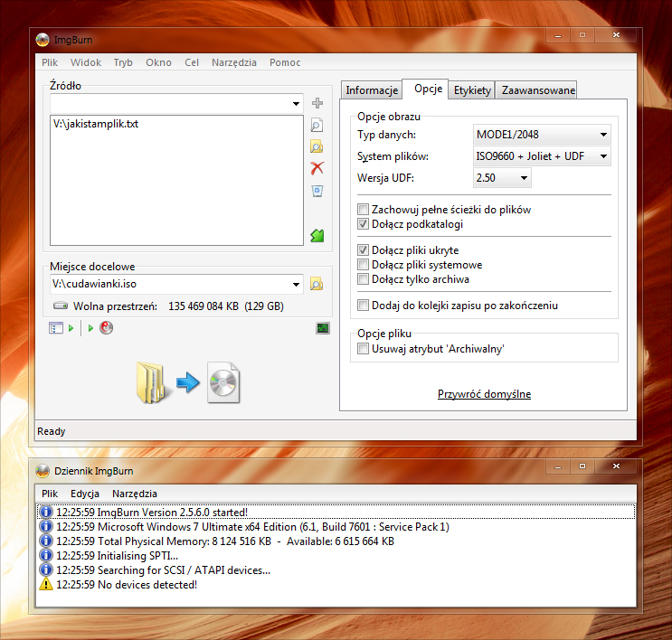The height and width of the screenshot is (640, 672).
Task: Switch to the Etykiety tab
Action: click(x=472, y=90)
